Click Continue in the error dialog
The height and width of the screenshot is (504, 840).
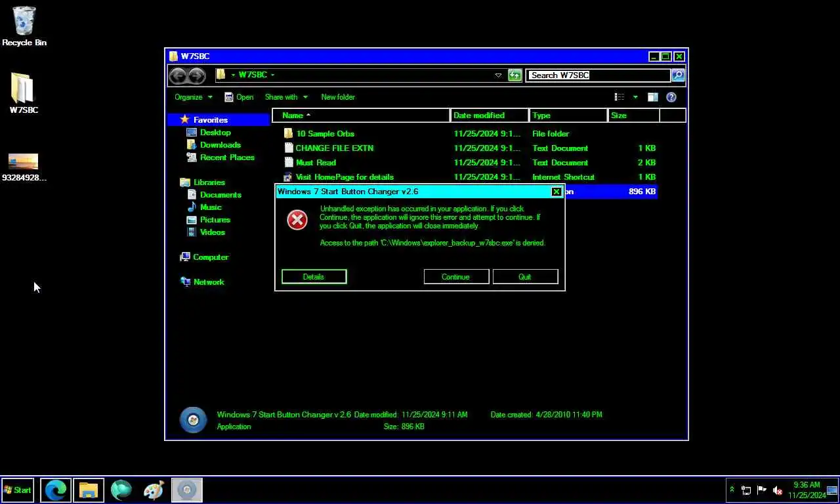click(455, 277)
